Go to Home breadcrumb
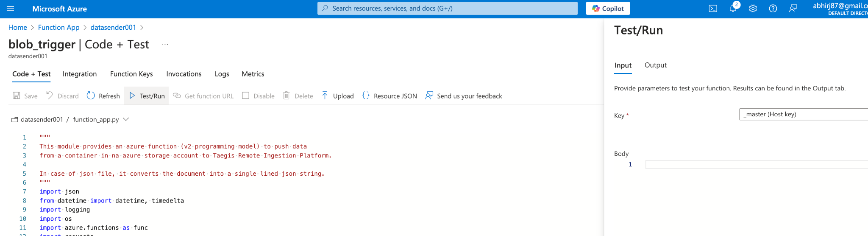The width and height of the screenshot is (868, 236). pyautogui.click(x=18, y=27)
